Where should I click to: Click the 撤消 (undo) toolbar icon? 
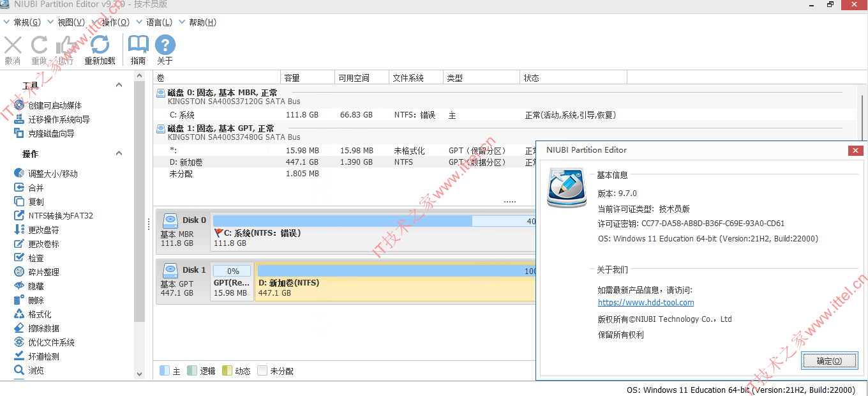[x=13, y=45]
